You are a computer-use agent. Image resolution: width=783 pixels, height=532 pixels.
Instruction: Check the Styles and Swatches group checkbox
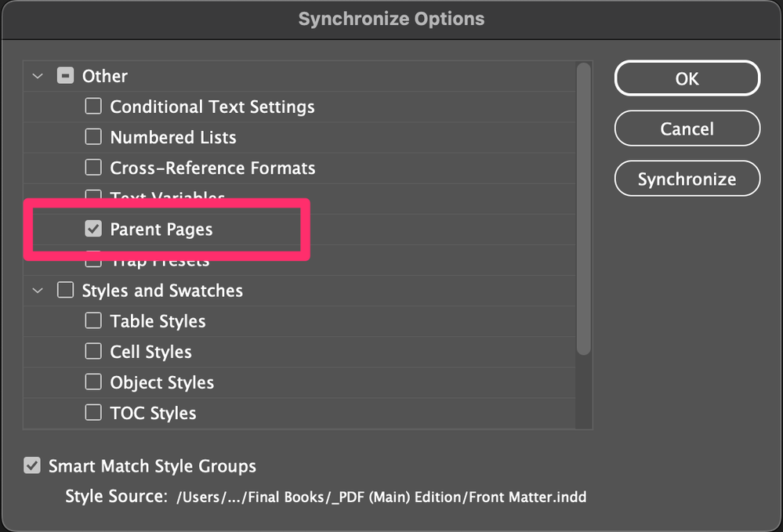[x=65, y=291]
